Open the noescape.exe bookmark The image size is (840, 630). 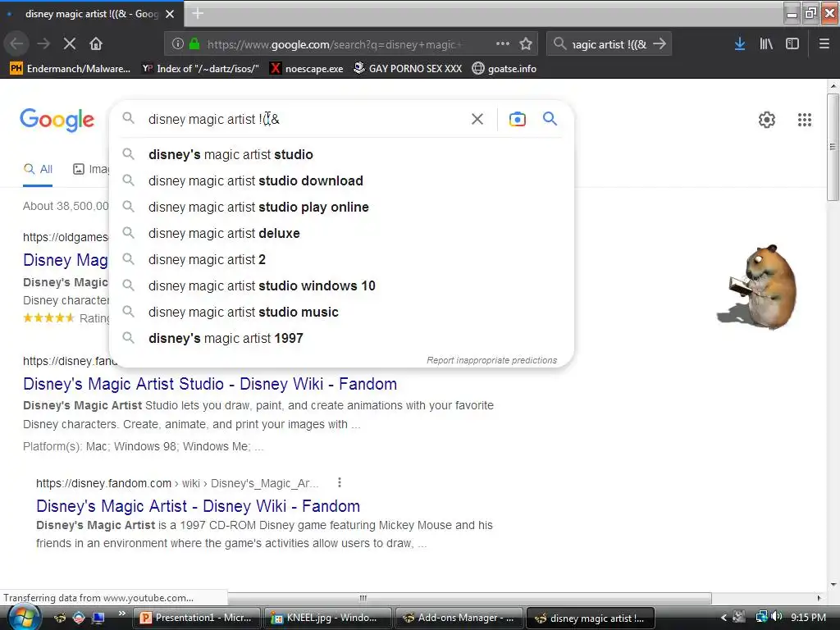307,69
